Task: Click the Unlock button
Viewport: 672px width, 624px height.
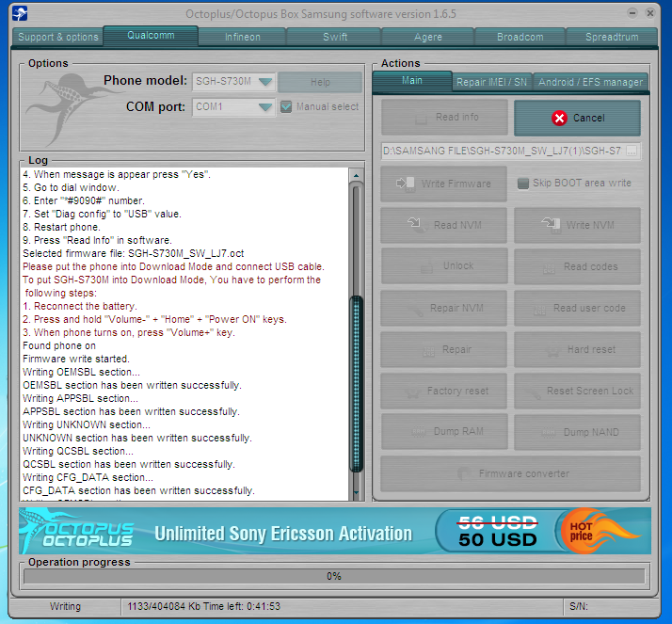Action: [444, 266]
